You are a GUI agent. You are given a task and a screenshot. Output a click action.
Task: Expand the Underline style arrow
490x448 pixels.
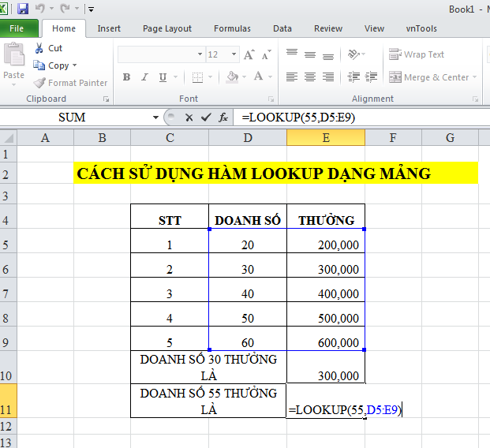tap(176, 77)
